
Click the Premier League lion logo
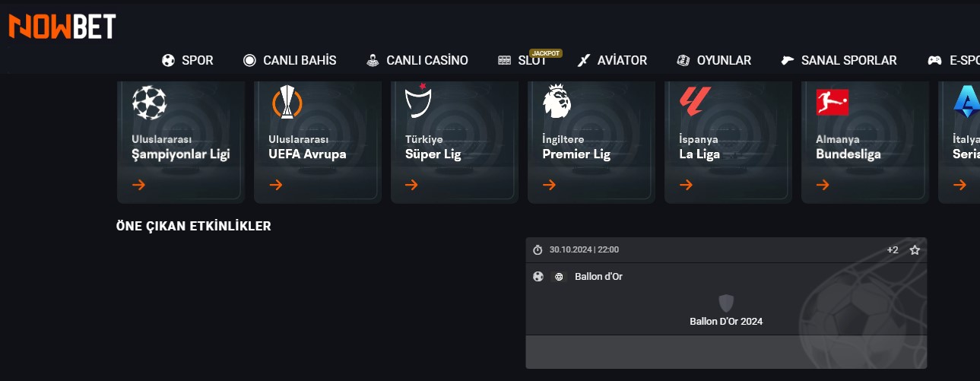556,102
